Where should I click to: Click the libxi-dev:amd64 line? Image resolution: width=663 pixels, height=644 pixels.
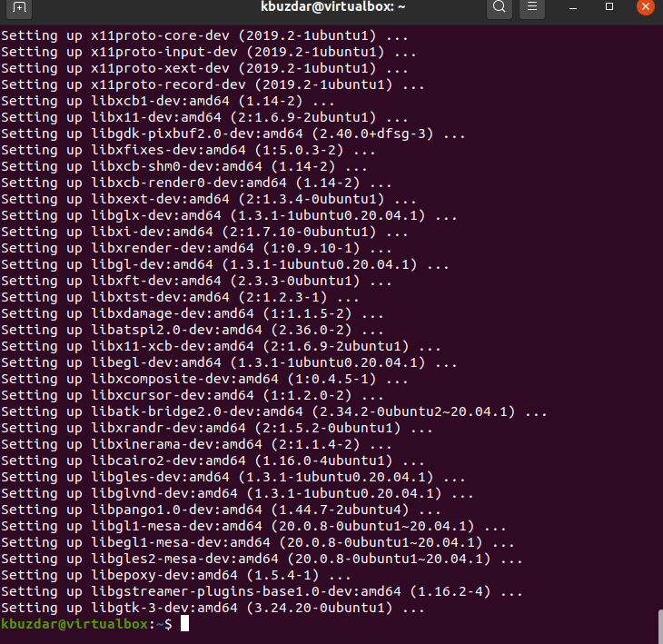[x=204, y=232]
